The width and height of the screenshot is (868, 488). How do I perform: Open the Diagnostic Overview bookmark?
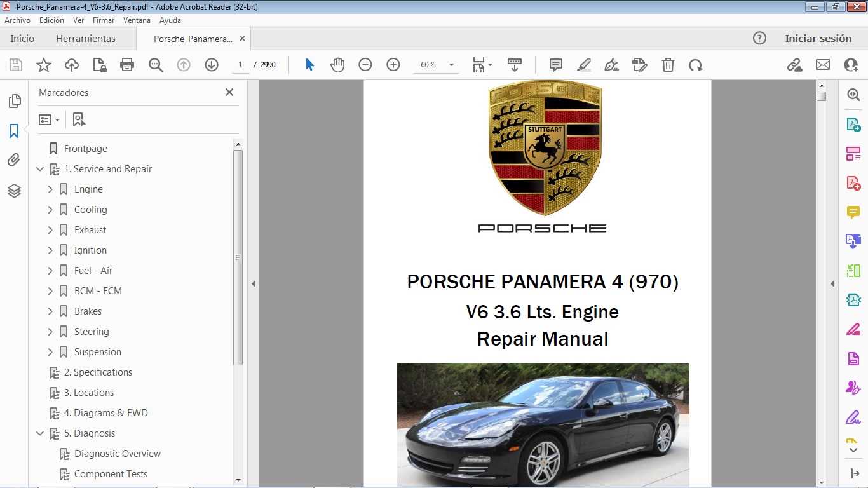pyautogui.click(x=118, y=454)
